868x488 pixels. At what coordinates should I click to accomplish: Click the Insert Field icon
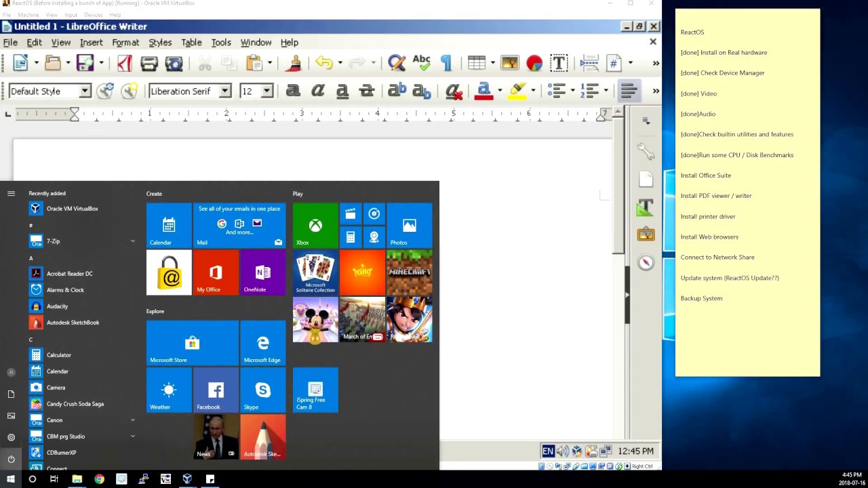(614, 63)
